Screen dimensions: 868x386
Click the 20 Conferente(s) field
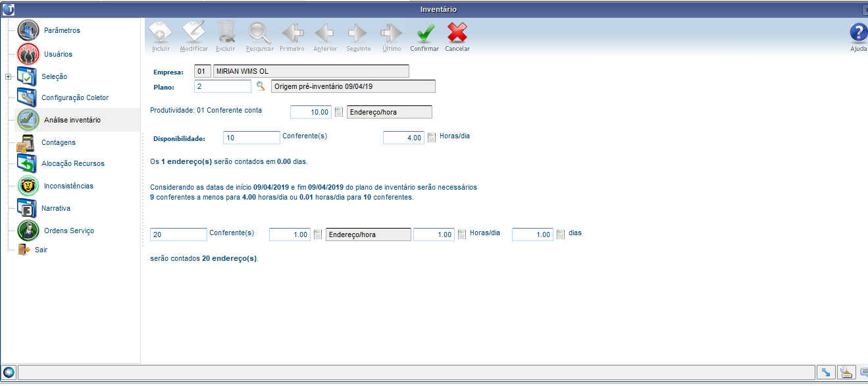(x=178, y=234)
